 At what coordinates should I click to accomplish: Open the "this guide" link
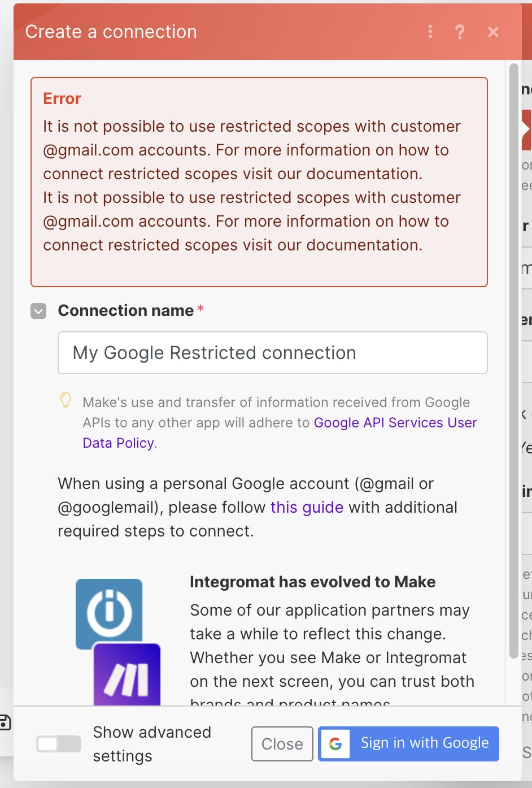tap(307, 507)
